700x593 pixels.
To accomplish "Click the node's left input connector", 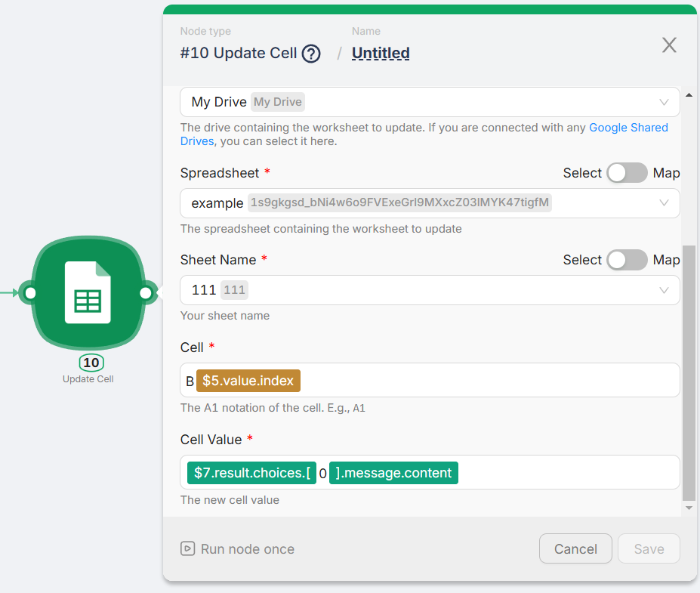I will [x=30, y=292].
